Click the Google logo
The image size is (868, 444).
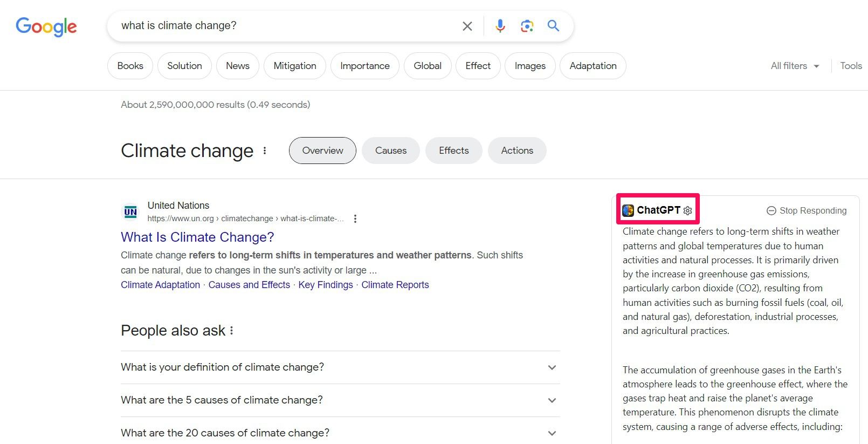pos(46,26)
